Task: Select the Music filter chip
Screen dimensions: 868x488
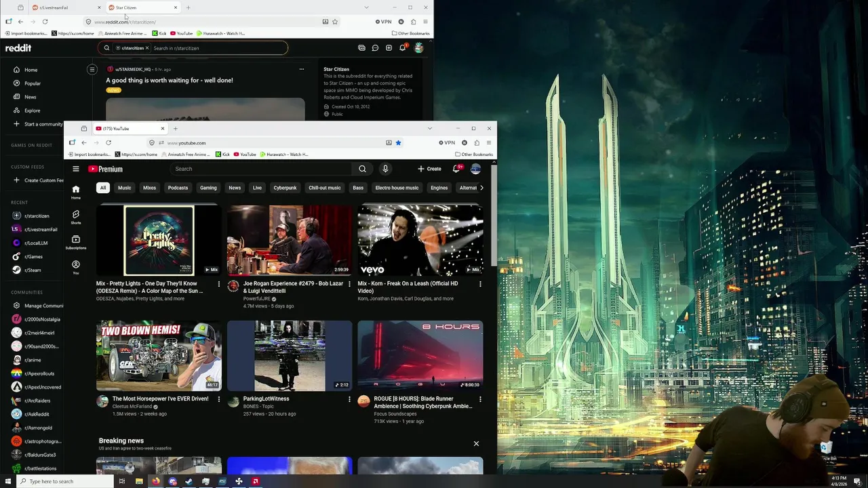Action: [125, 188]
